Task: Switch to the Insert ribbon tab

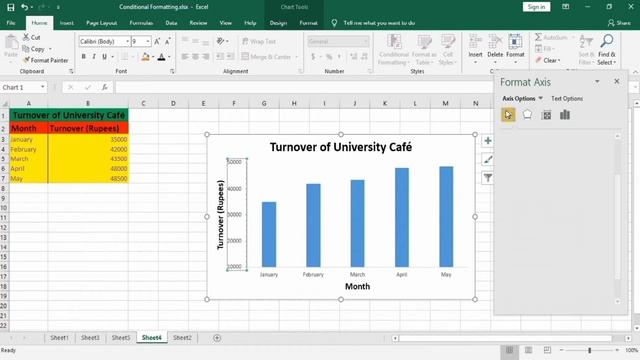Action: click(x=67, y=23)
